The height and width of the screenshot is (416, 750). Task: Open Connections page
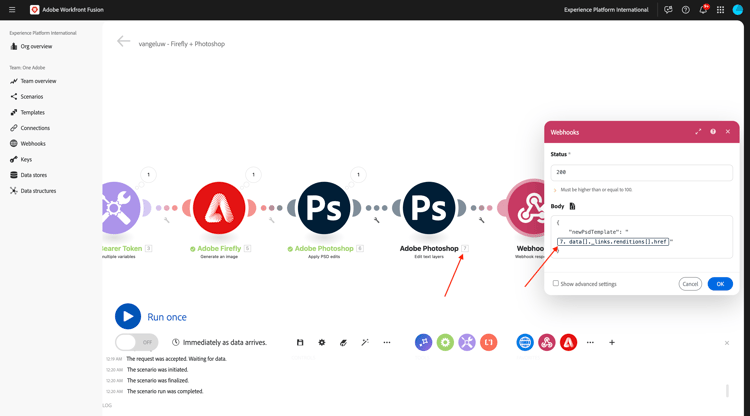click(35, 128)
